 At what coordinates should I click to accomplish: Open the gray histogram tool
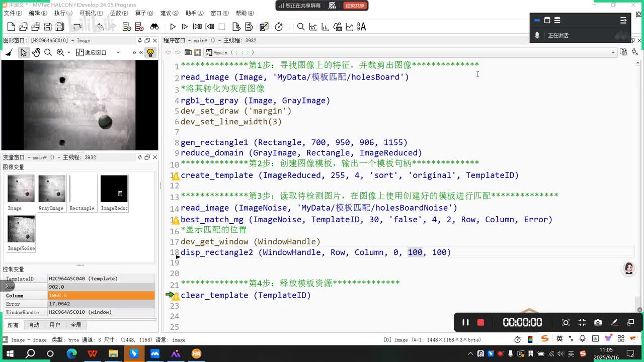(313, 27)
